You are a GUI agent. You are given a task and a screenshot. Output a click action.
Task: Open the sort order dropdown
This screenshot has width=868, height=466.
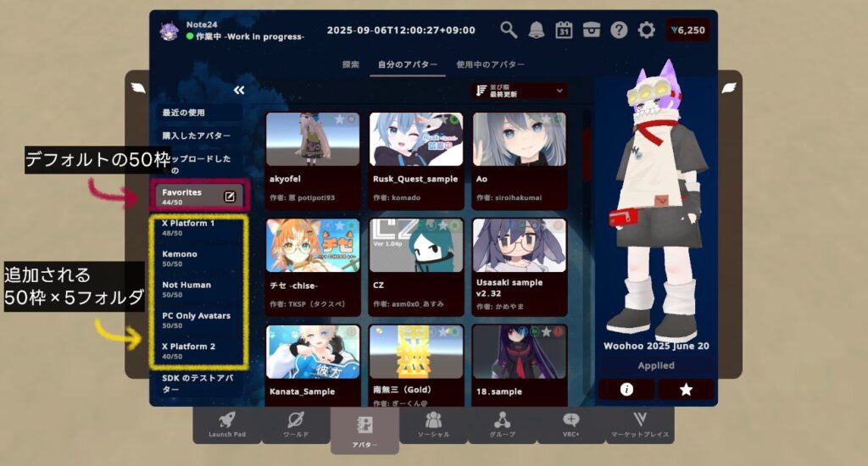520,91
